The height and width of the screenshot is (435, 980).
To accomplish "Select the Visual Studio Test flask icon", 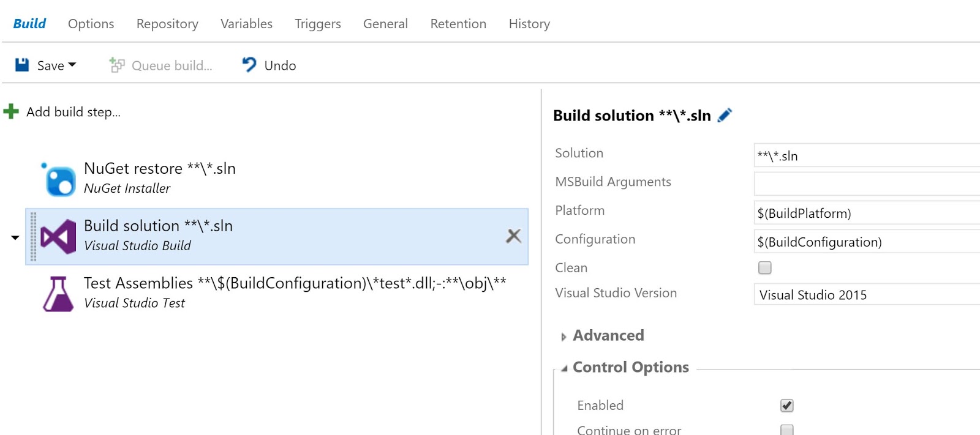I will click(58, 294).
